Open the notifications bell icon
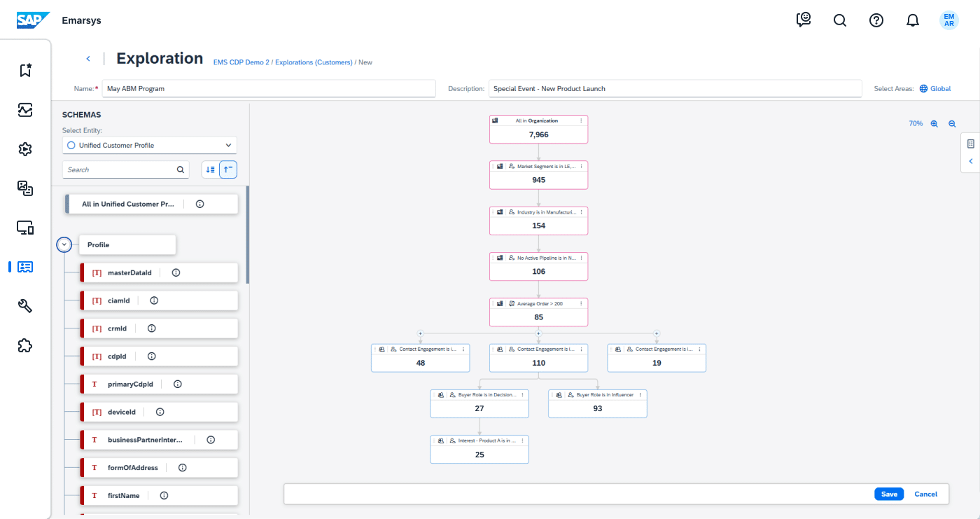Screen dimensions: 980x519 pyautogui.click(x=913, y=20)
